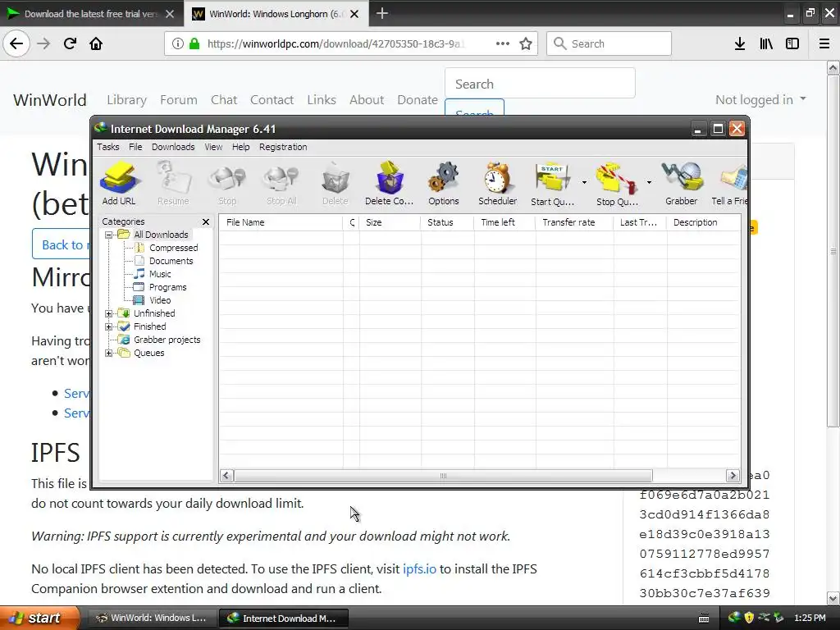
Task: Click the IDM horizontal scrollbar thumb
Action: [x=443, y=476]
